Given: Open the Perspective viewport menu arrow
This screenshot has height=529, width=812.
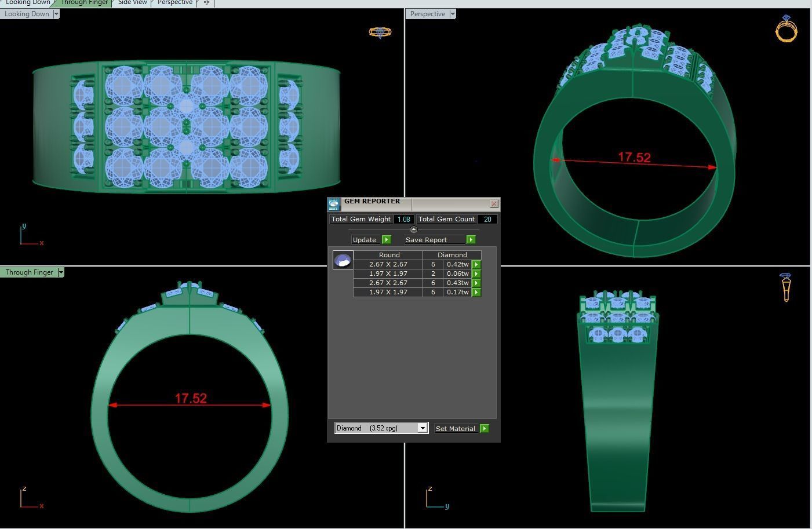Looking at the screenshot, I should [x=453, y=14].
